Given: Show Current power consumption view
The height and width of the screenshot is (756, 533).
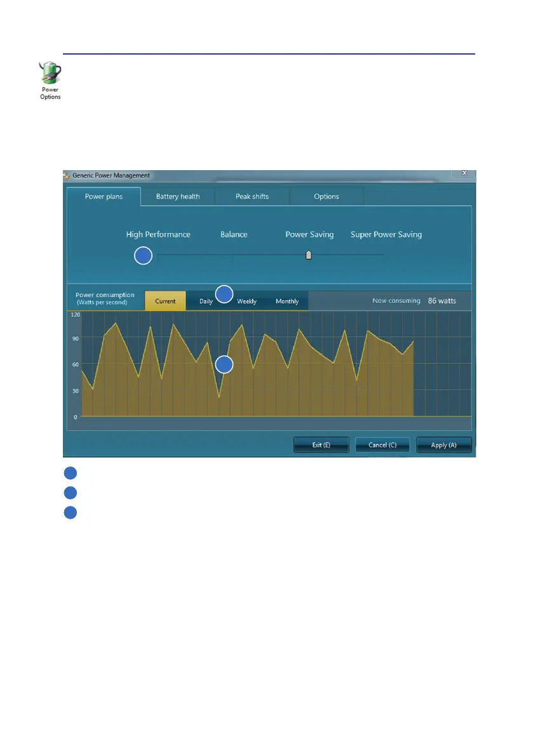Looking at the screenshot, I should (165, 302).
